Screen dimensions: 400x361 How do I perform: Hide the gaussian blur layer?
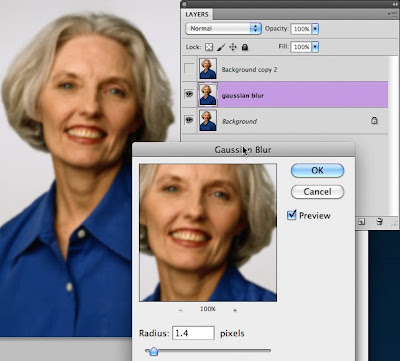(189, 95)
